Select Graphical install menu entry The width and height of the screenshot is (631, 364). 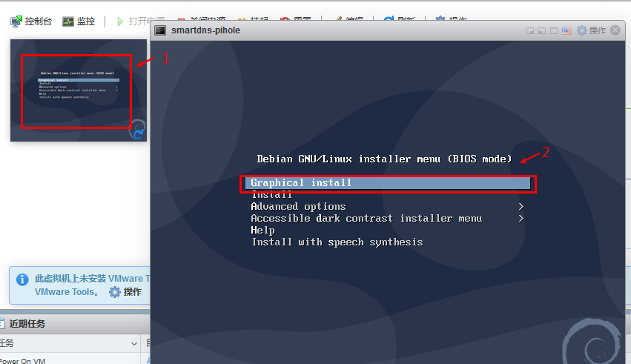388,183
